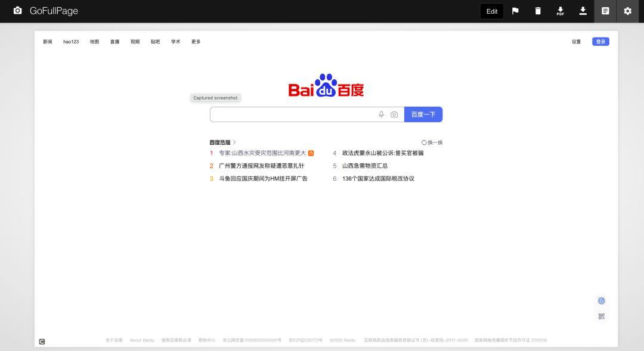Viewport: 644px width, 351px height.
Task: Download the screenshot as PDF
Action: [x=560, y=11]
